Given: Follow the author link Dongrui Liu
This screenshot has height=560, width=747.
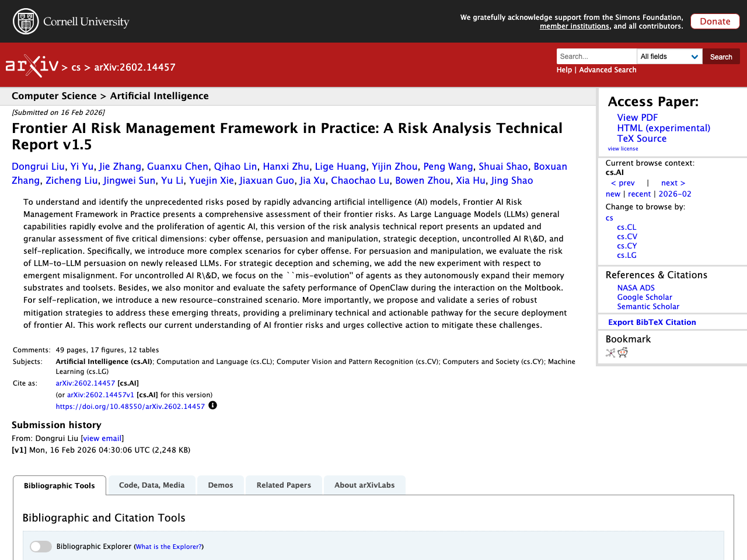Looking at the screenshot, I should coord(38,166).
